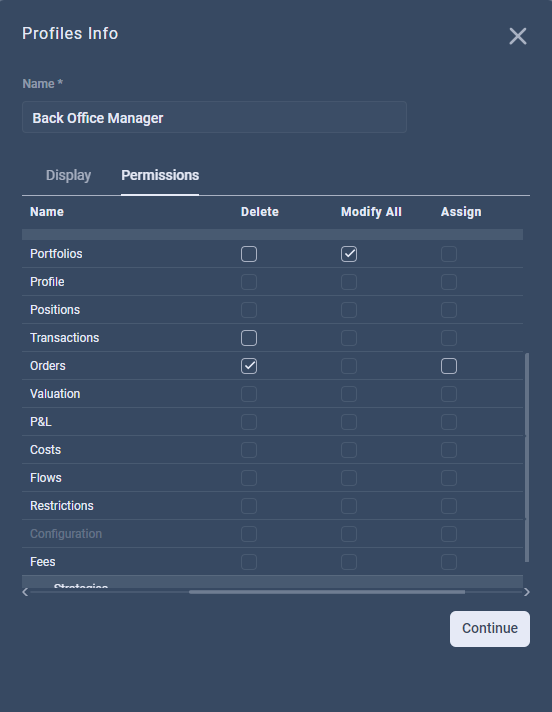Click the Continue button
The height and width of the screenshot is (712, 552).
pyautogui.click(x=490, y=628)
